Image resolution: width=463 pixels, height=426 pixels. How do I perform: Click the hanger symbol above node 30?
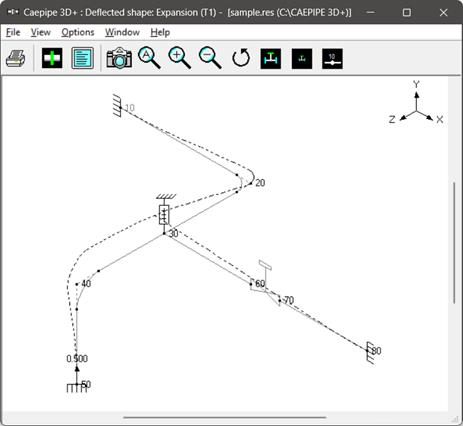click(x=165, y=211)
